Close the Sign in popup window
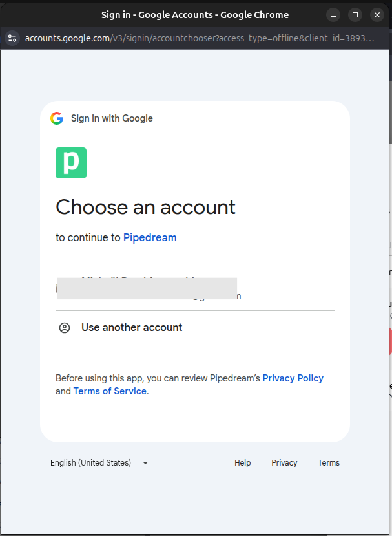This screenshot has height=536, width=392. (377, 15)
